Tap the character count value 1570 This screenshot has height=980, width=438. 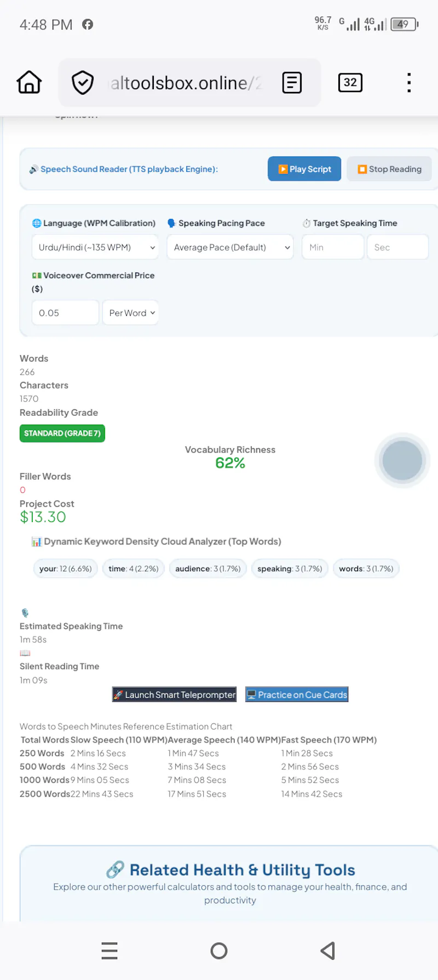coord(29,399)
